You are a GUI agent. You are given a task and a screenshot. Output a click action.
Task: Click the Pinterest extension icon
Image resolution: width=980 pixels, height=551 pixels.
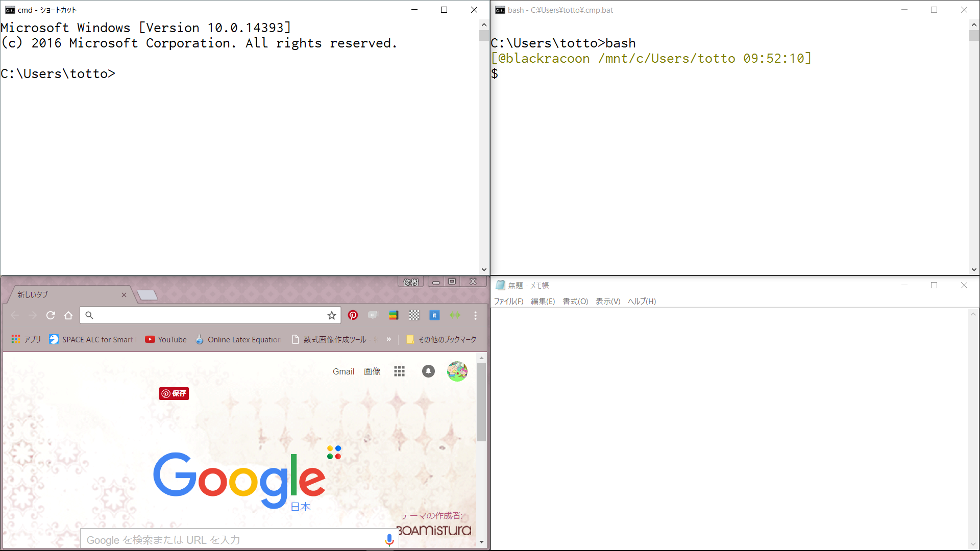click(353, 315)
